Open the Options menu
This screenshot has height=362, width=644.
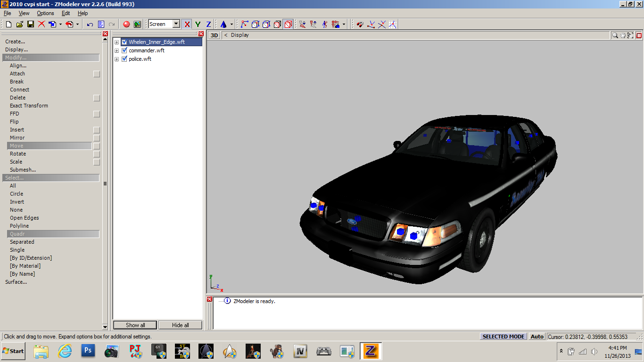[45, 13]
